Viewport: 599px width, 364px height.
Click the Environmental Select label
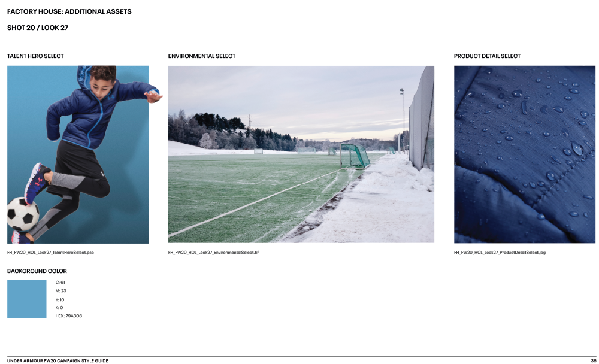(202, 56)
